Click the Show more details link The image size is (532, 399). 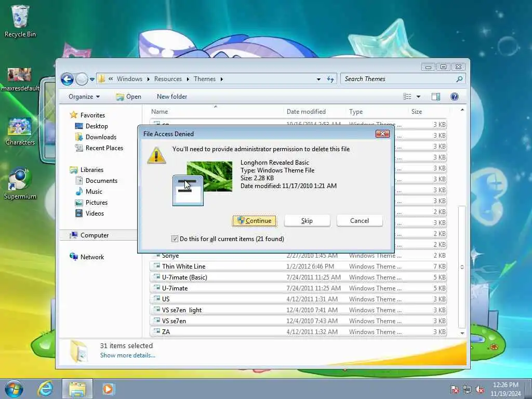pos(128,355)
